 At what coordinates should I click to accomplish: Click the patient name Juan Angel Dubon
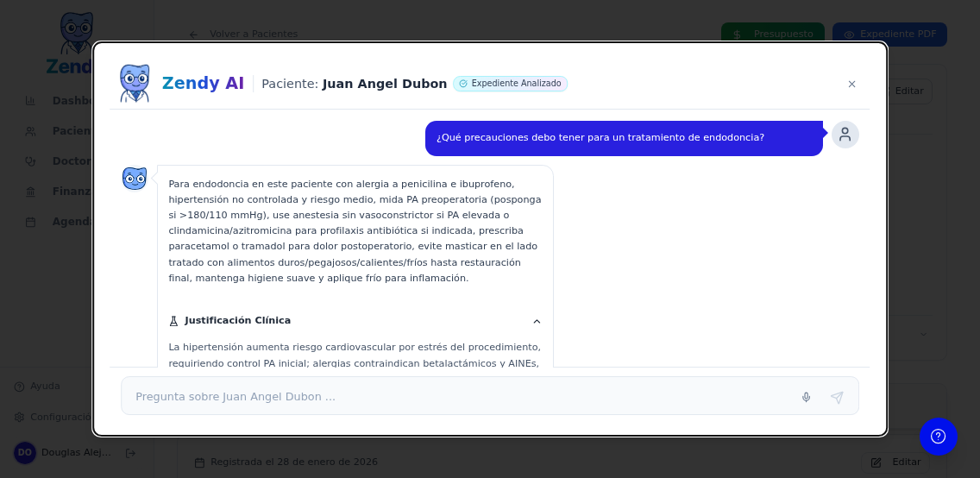(385, 84)
